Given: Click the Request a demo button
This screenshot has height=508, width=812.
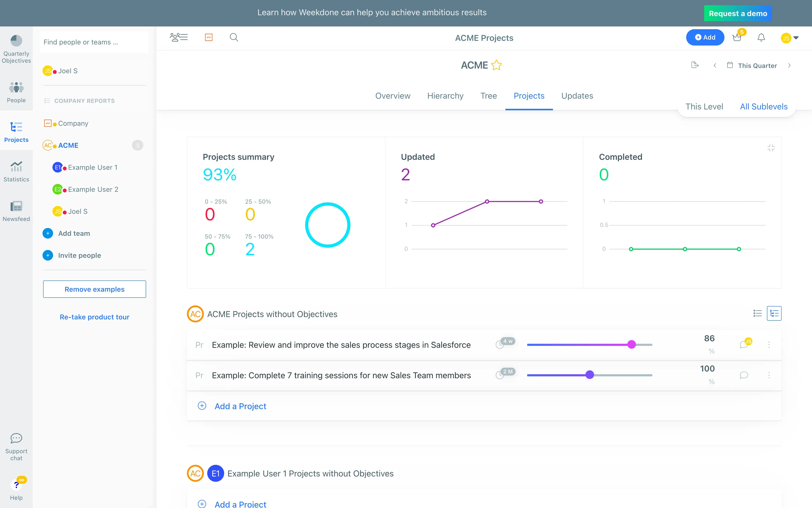Looking at the screenshot, I should (x=738, y=13).
